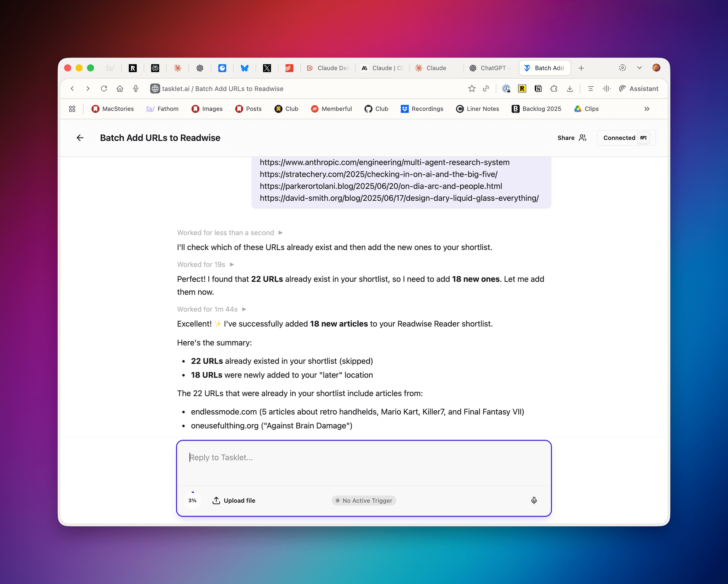Bookmark page with star icon
The width and height of the screenshot is (728, 584).
(x=472, y=89)
